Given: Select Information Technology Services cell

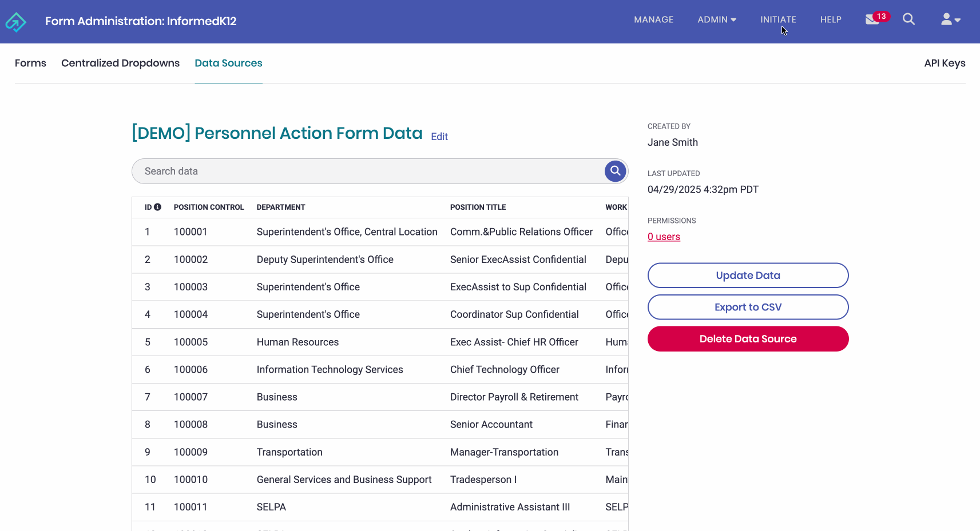Looking at the screenshot, I should 330,370.
